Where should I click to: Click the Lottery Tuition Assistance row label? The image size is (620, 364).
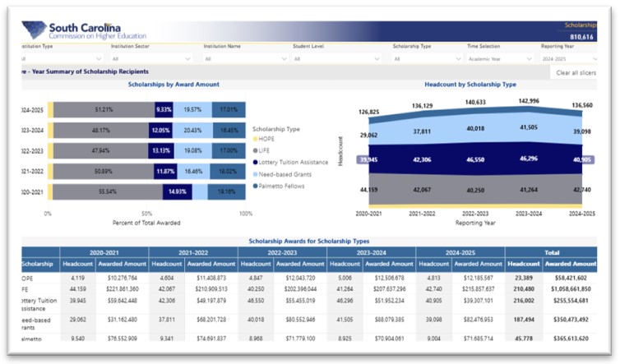coord(39,304)
